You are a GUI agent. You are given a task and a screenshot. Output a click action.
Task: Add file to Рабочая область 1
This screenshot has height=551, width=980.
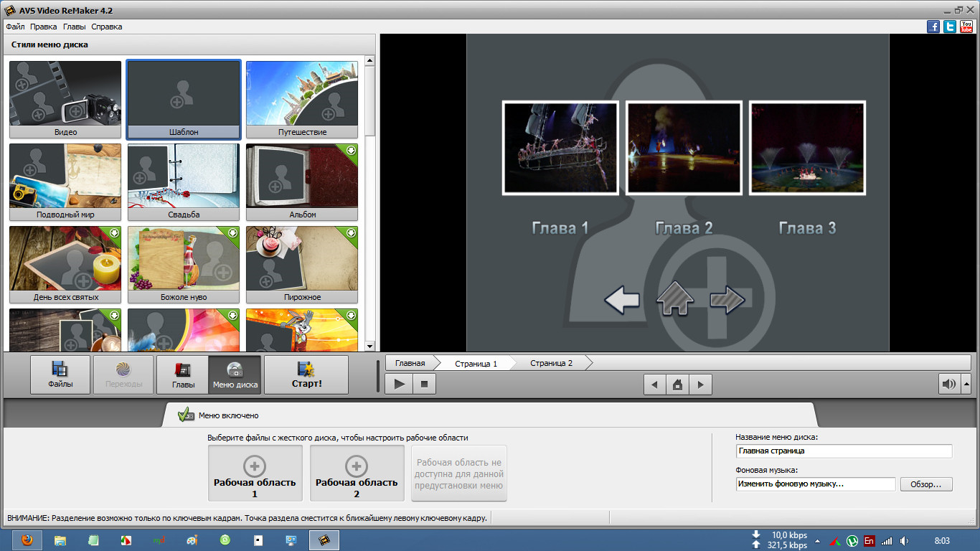(255, 473)
